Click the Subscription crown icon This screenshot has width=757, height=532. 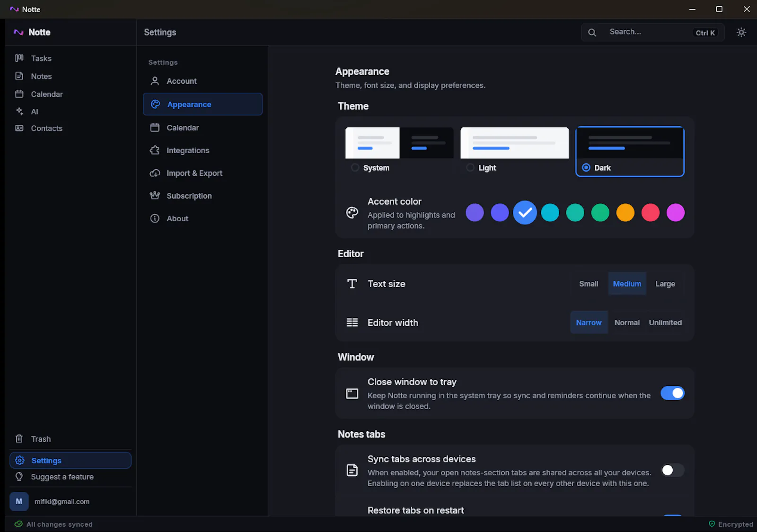pyautogui.click(x=155, y=195)
